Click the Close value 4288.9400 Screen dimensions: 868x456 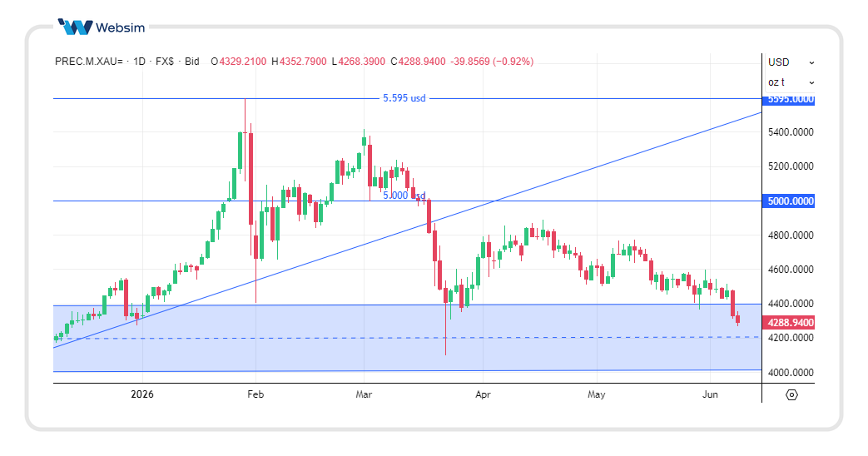tap(422, 62)
